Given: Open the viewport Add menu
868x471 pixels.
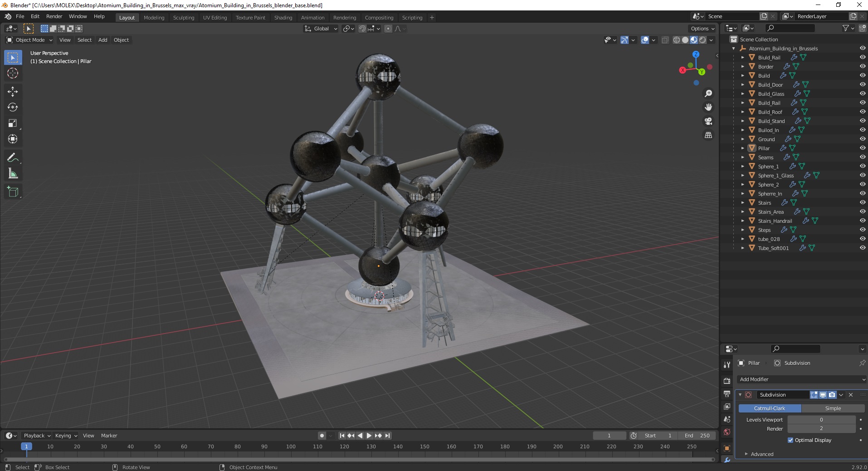Looking at the screenshot, I should coord(103,40).
